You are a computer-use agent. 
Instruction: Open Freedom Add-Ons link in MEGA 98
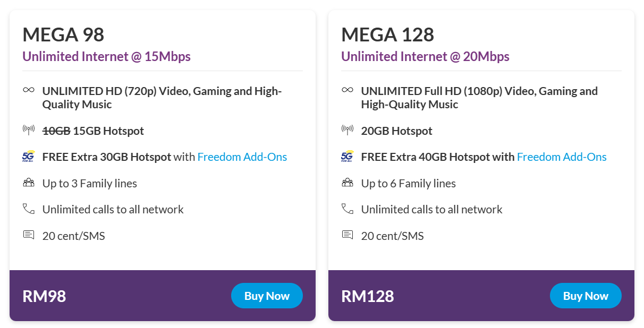click(242, 157)
